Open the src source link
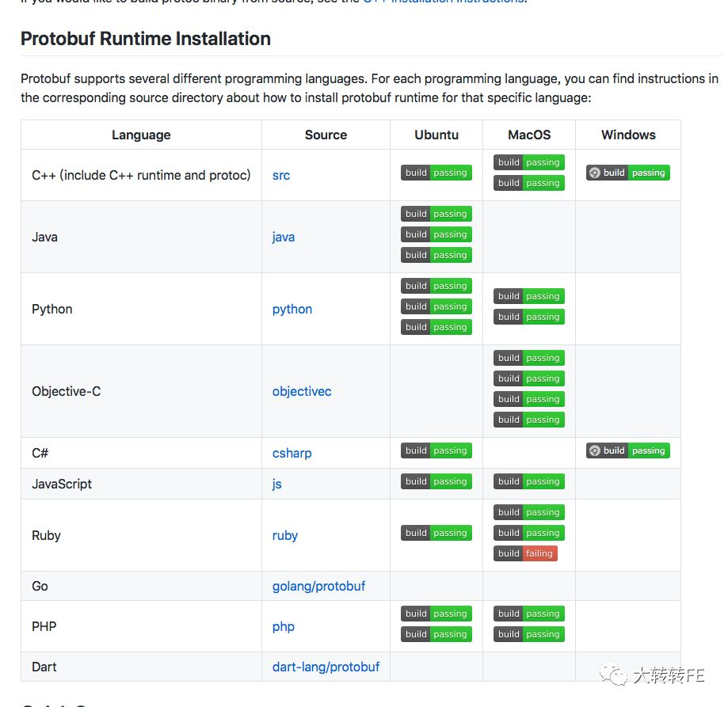This screenshot has width=728, height=707. tap(281, 175)
